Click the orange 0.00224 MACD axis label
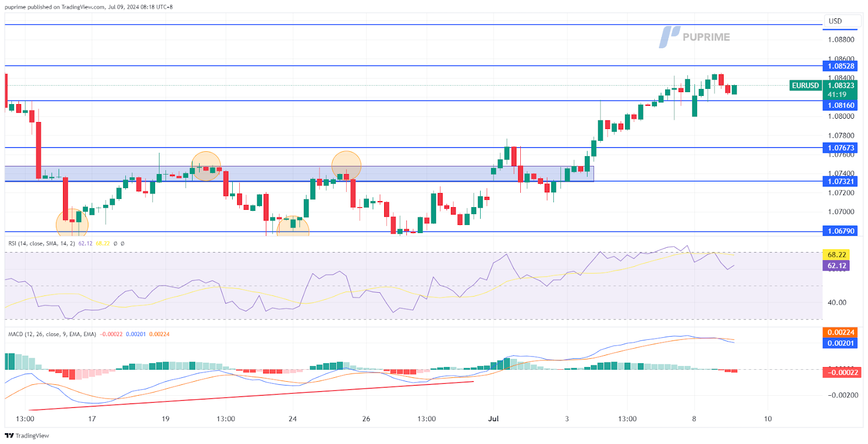This screenshot has width=868, height=444. (x=840, y=332)
